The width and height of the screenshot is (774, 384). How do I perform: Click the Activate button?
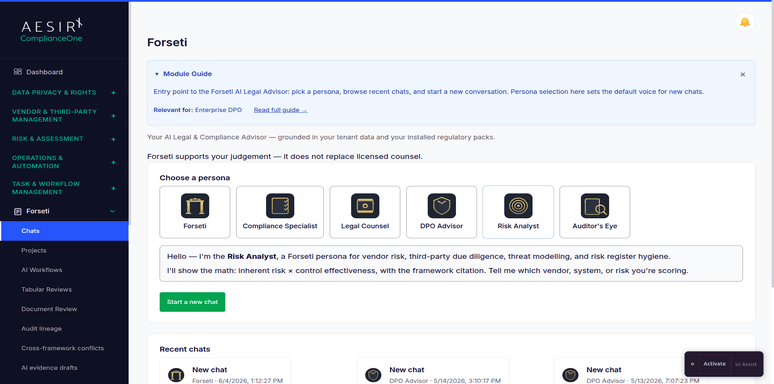pos(714,364)
